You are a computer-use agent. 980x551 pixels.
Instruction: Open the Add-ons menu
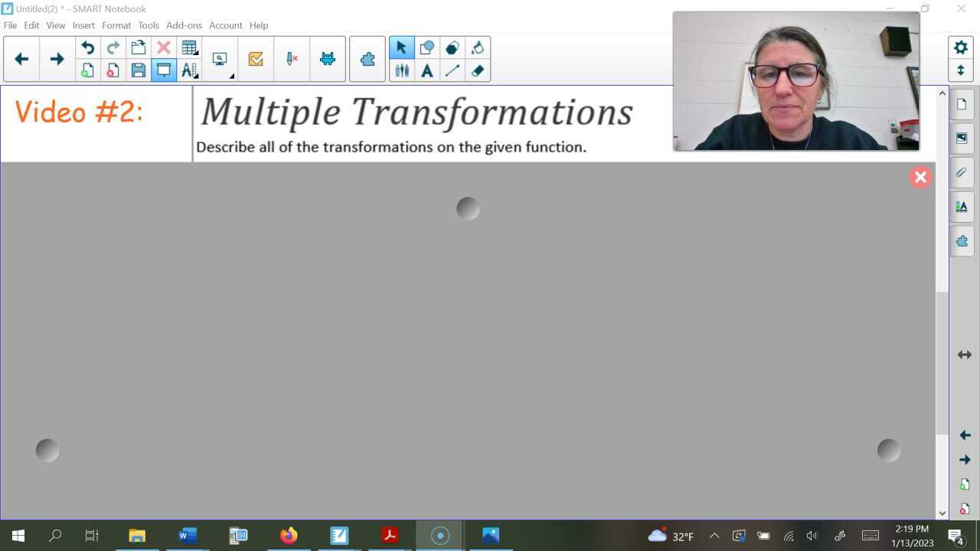pos(184,25)
